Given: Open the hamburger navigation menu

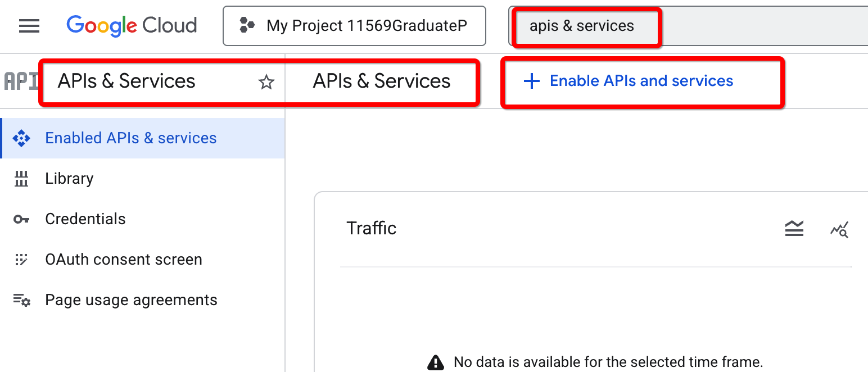Looking at the screenshot, I should pyautogui.click(x=29, y=26).
